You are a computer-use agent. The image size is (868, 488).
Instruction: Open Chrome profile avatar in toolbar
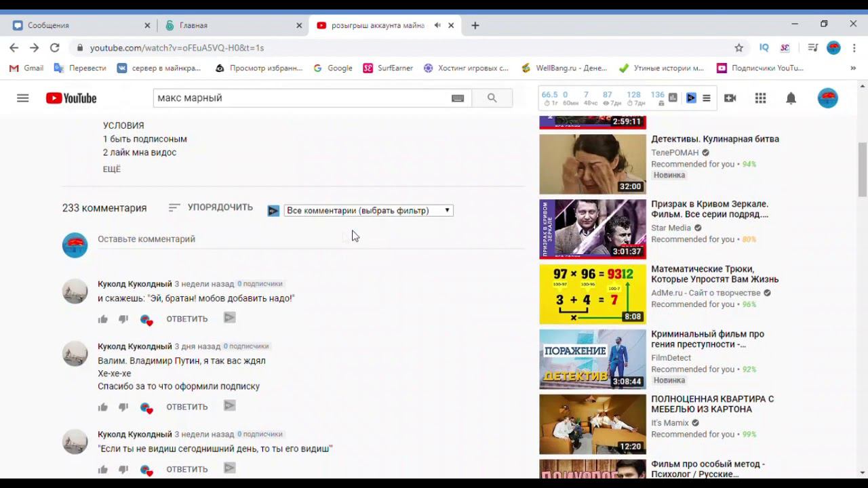pos(834,47)
